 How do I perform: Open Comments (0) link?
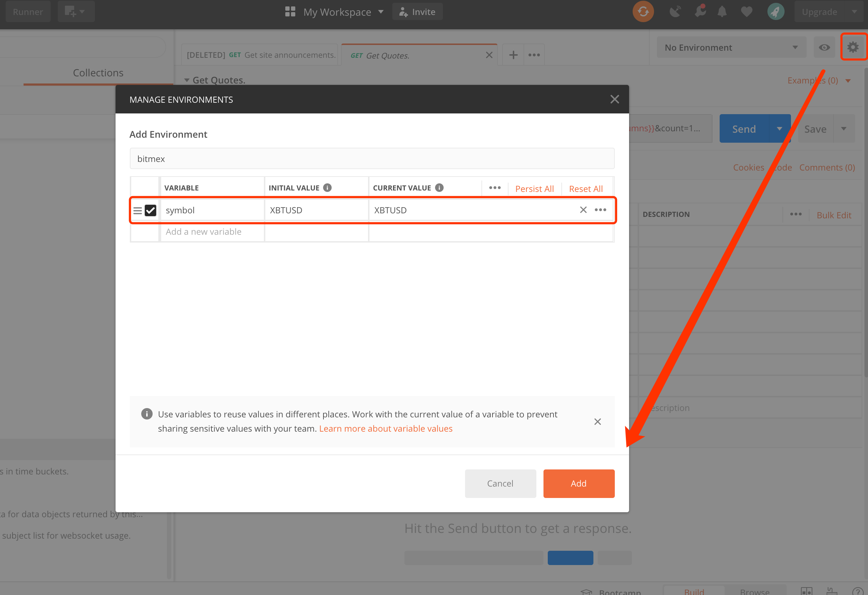827,167
